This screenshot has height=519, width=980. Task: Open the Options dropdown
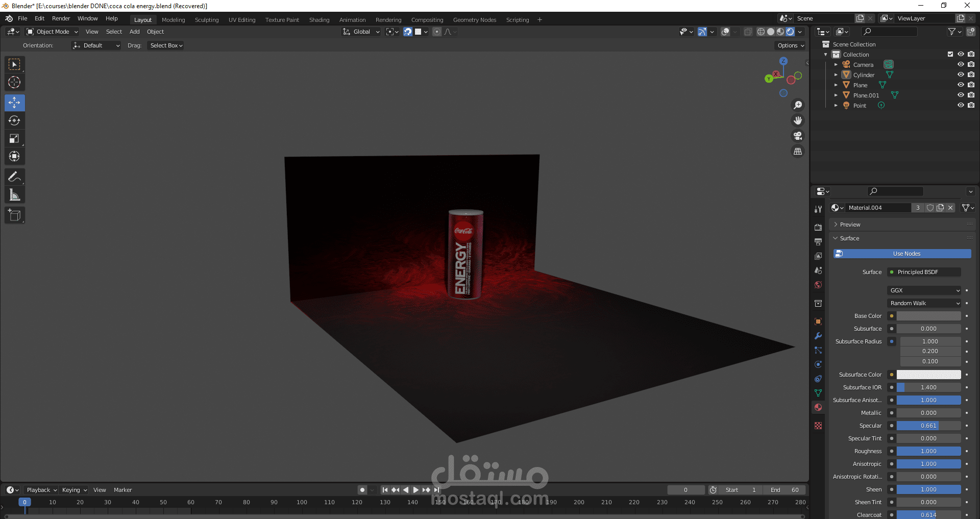tap(791, 45)
